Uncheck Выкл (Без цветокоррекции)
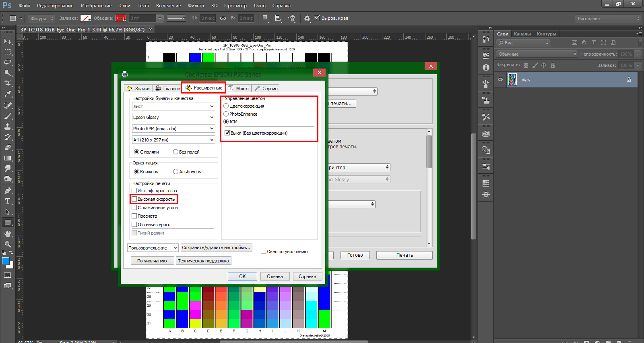 coord(227,133)
